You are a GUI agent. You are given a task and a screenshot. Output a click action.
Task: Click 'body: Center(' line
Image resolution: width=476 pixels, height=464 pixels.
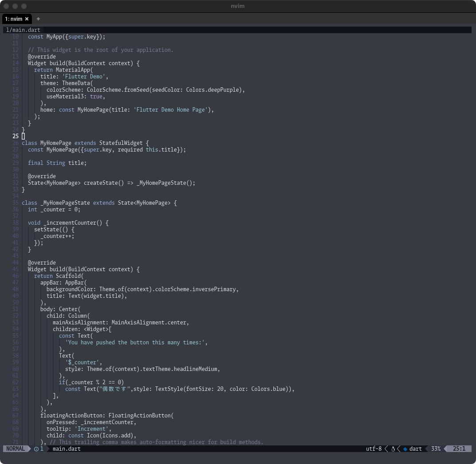tap(60, 309)
